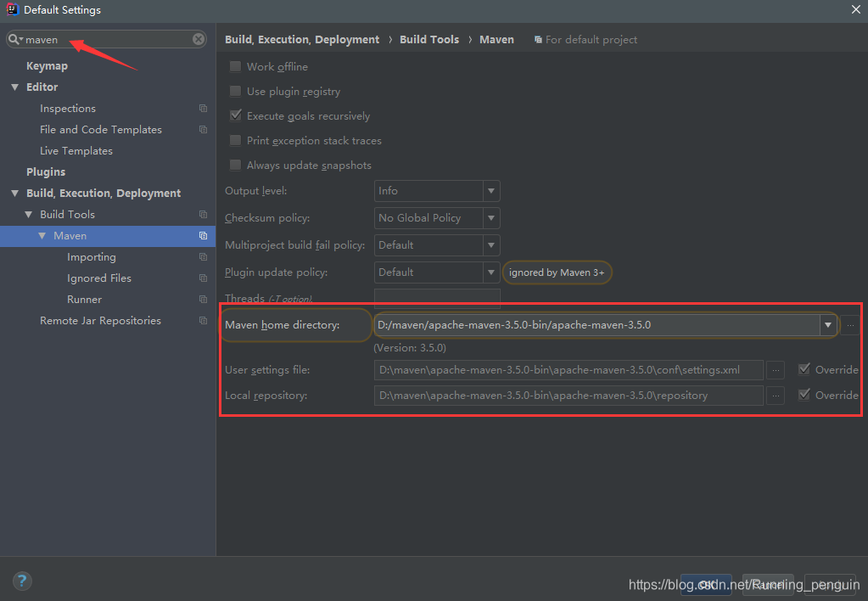Viewport: 868px width, 601px height.
Task: Browse for Local repository with the ... button
Action: click(776, 396)
